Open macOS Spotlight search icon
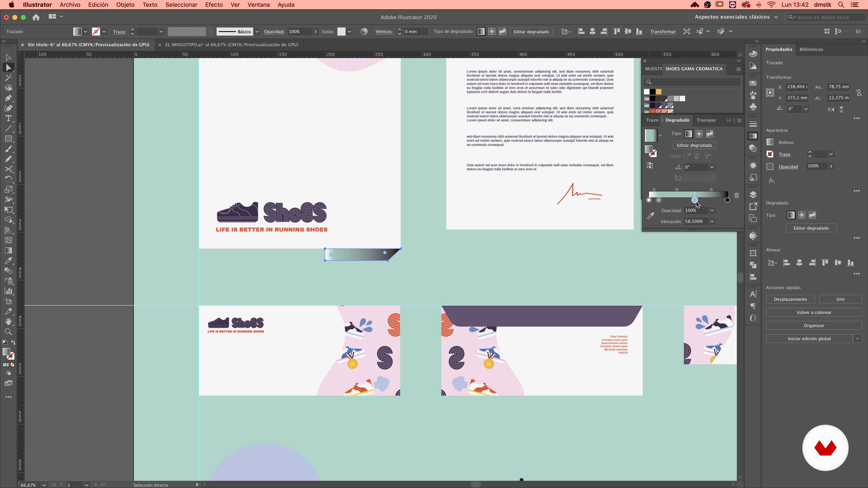This screenshot has height=488, width=868. 841,5
